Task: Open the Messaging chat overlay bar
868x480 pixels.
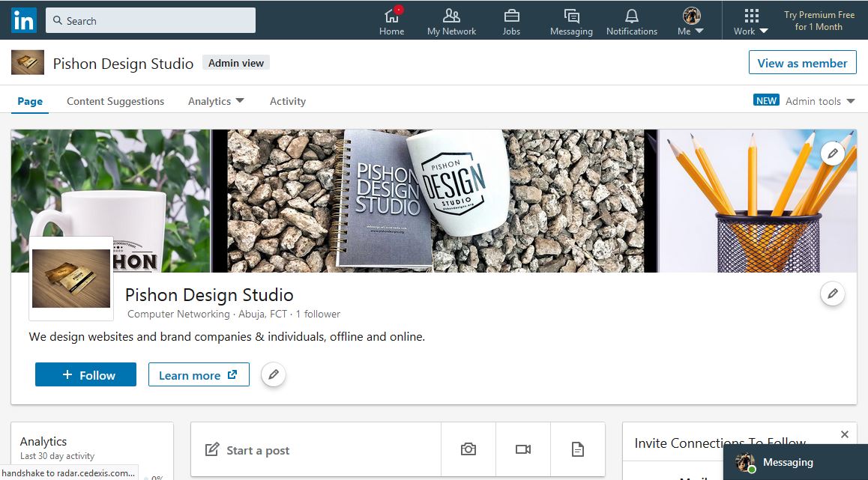Action: tap(795, 462)
